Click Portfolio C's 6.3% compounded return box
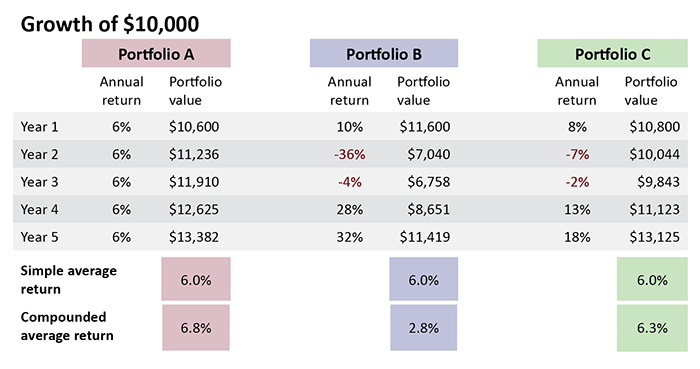Screen dimensions: 700x369 [652, 328]
